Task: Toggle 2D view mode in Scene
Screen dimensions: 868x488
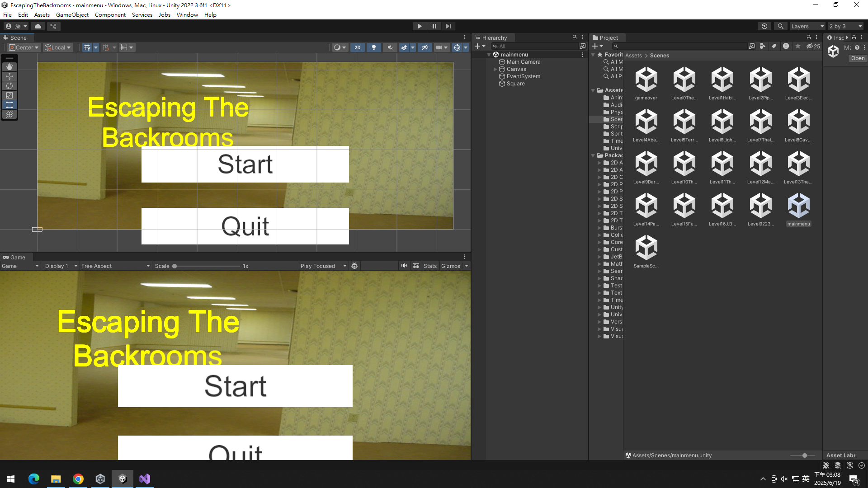Action: point(358,47)
